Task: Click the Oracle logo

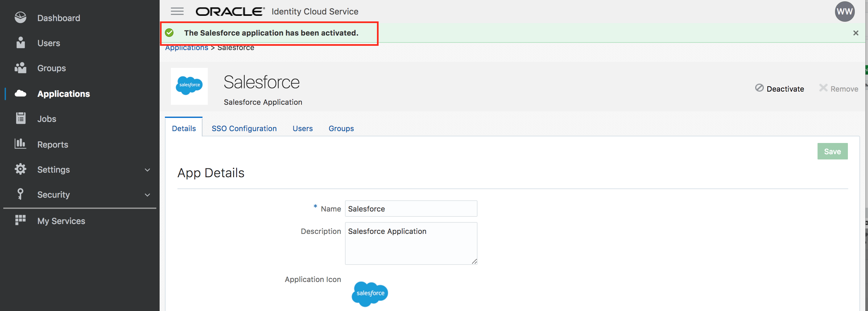Action: point(230,12)
